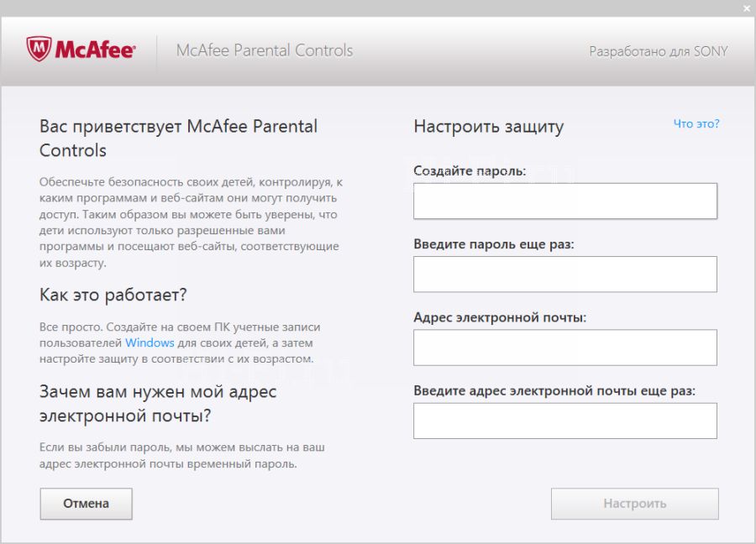
Task: Click the 'Адрес электронной почты:' label
Action: [x=500, y=317]
